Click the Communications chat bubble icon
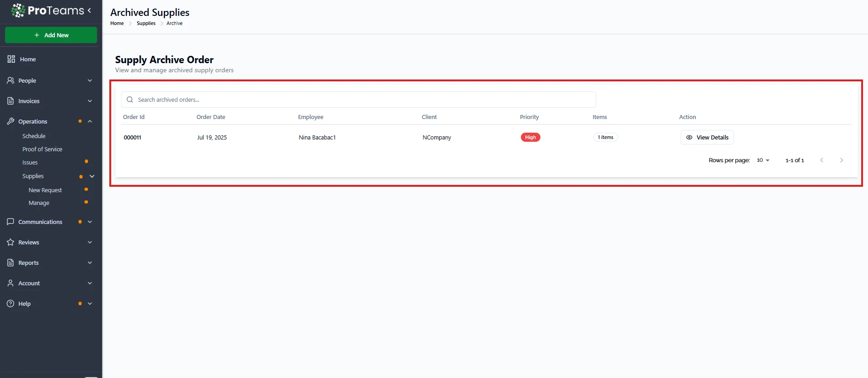This screenshot has height=378, width=868. (x=10, y=222)
